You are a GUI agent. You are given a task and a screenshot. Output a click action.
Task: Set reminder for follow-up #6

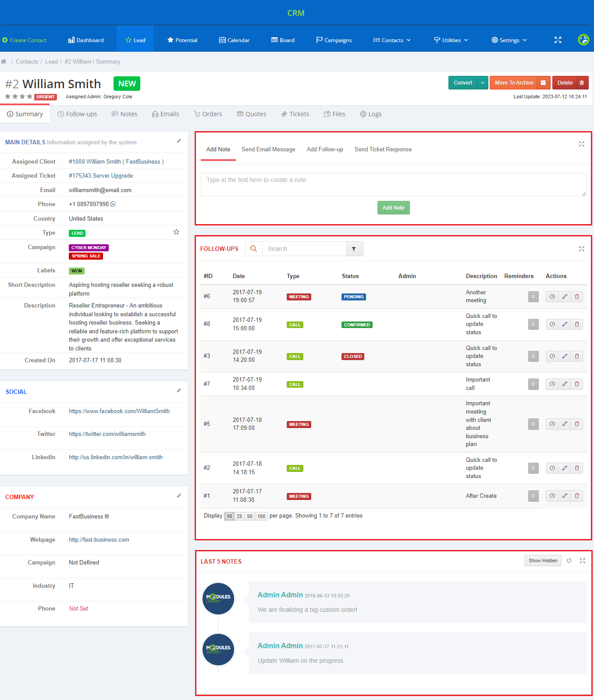point(552,296)
